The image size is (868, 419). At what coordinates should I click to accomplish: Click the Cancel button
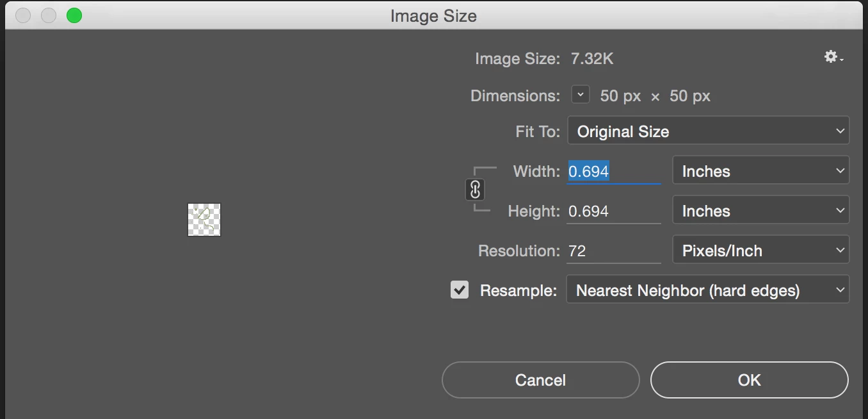(x=540, y=380)
